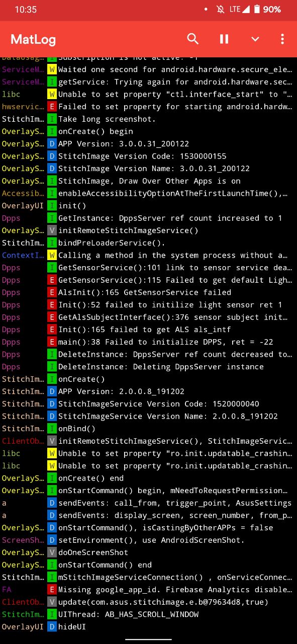Select the blue D badge for hideUI
The height and width of the screenshot is (644, 297).
tap(52, 626)
